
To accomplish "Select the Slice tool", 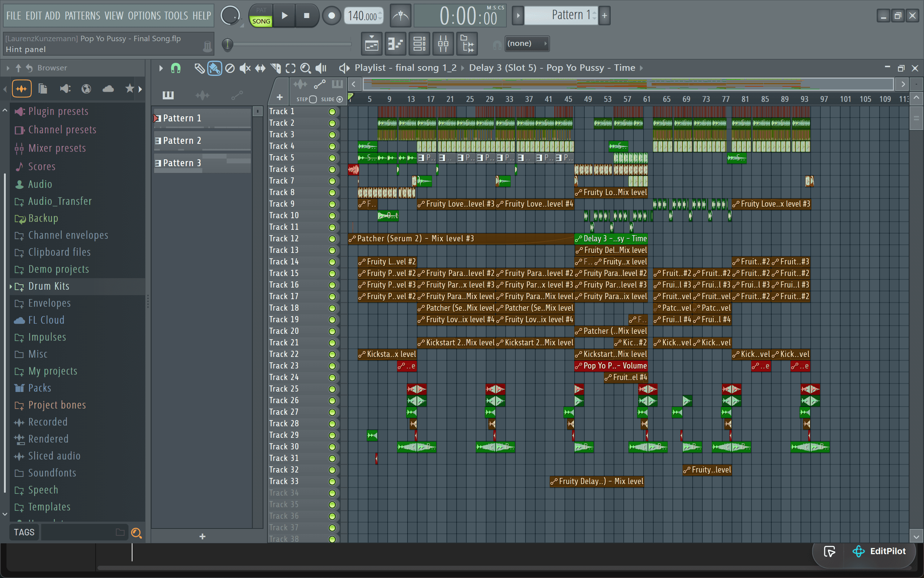I will coord(275,68).
